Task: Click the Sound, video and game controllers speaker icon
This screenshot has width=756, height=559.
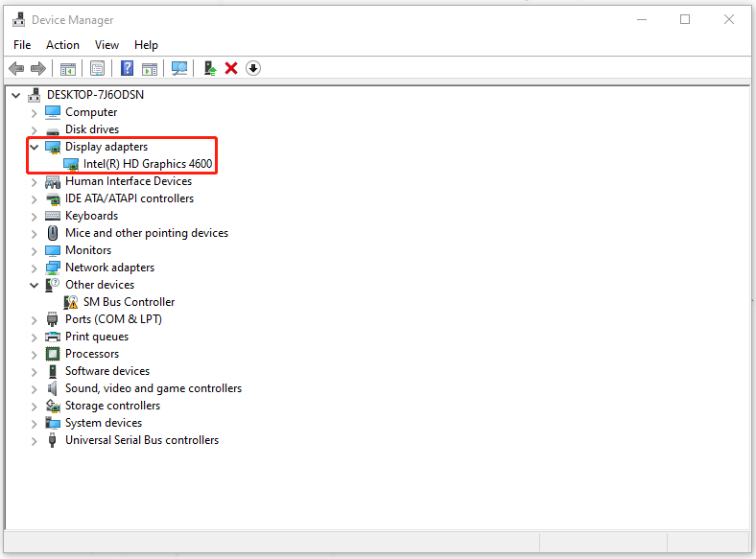Action: [53, 388]
